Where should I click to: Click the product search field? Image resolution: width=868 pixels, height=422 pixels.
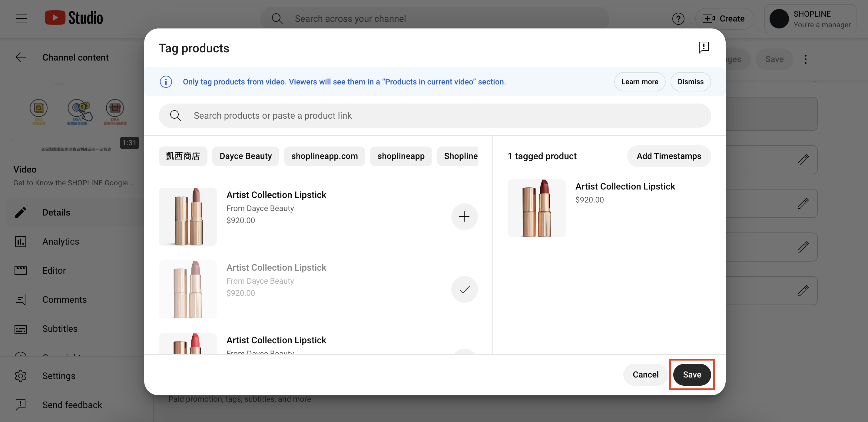tap(435, 116)
